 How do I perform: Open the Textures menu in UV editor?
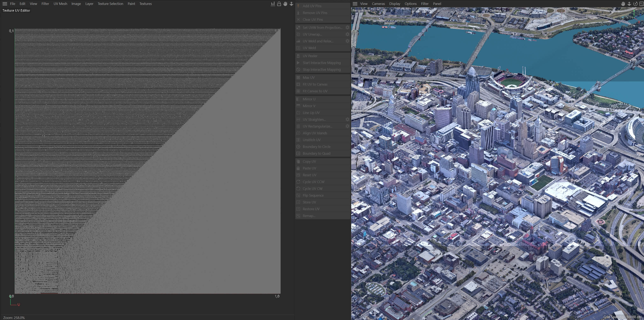point(146,4)
